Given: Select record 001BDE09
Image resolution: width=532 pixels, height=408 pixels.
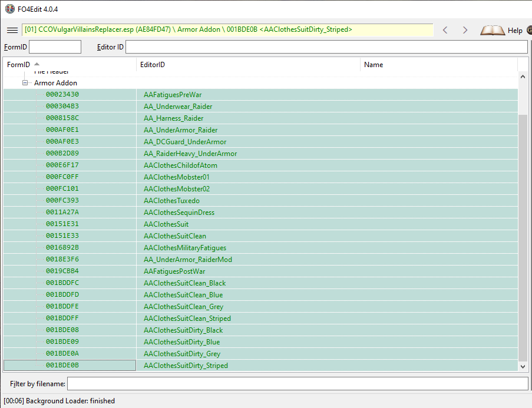Looking at the screenshot, I should point(62,342).
